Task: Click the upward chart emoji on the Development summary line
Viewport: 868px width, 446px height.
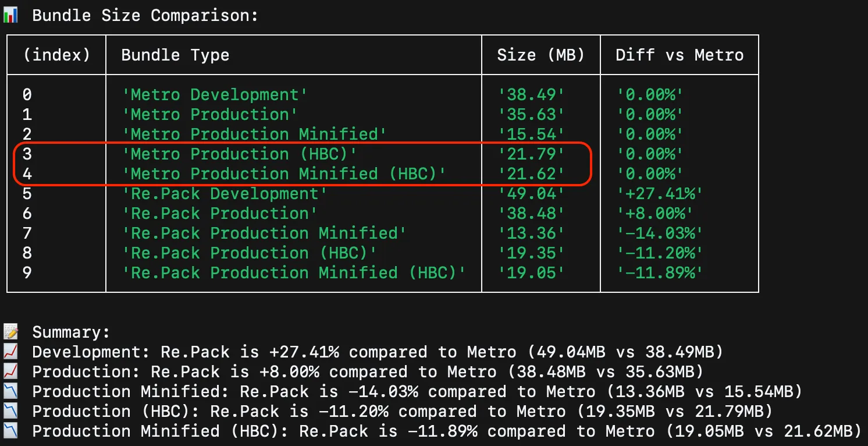Action: [x=10, y=352]
